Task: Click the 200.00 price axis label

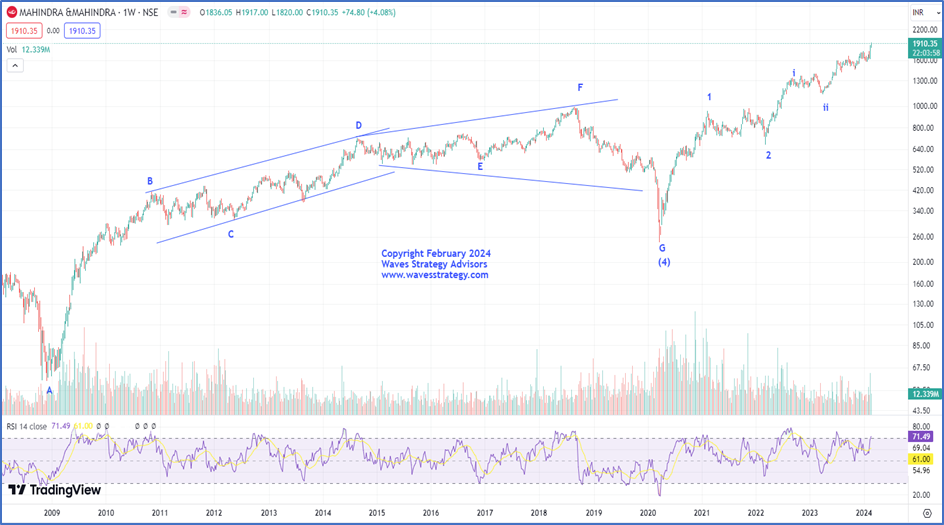Action: click(926, 262)
